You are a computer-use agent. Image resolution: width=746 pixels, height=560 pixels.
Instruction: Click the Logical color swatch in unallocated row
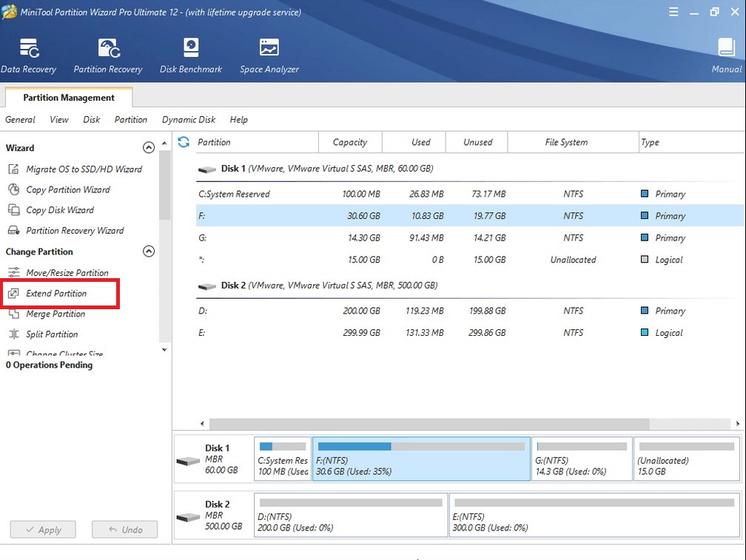[x=645, y=259]
